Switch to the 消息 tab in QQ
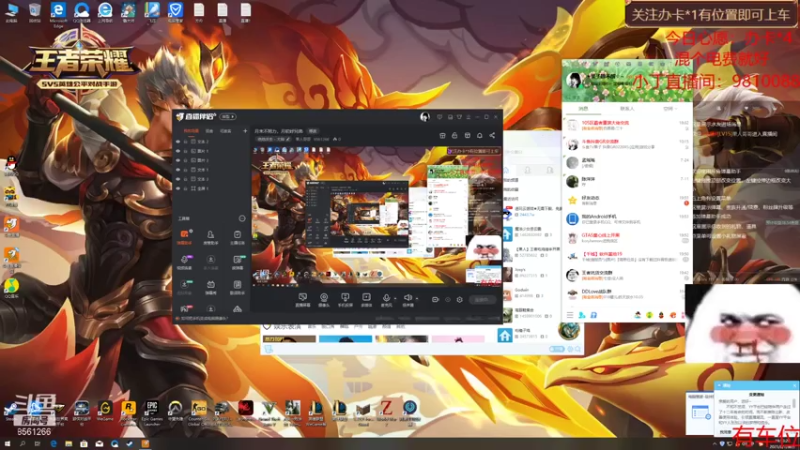 pyautogui.click(x=583, y=109)
